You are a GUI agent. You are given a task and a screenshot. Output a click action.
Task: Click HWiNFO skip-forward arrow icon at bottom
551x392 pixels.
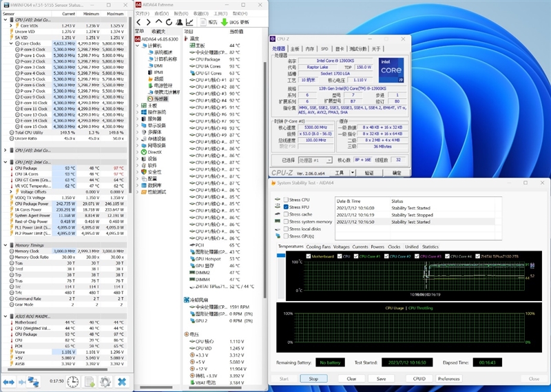22,382
